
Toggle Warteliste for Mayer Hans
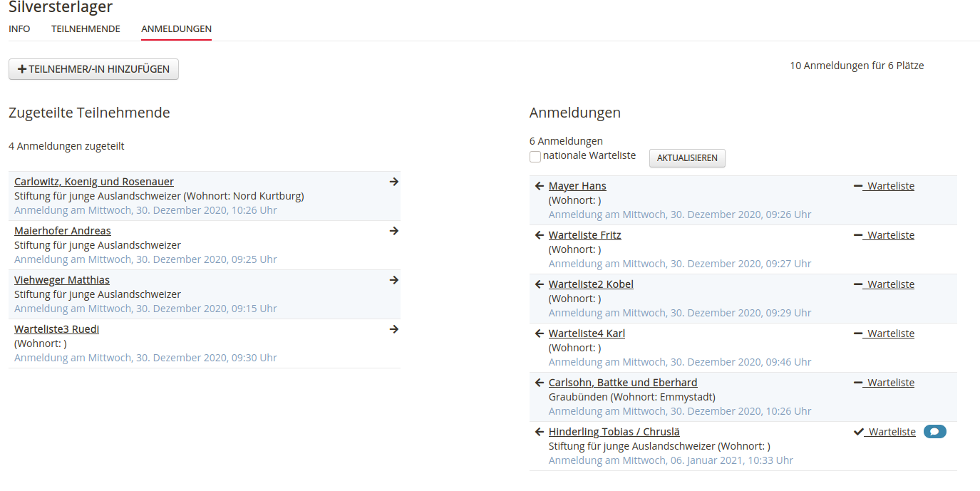coord(884,186)
